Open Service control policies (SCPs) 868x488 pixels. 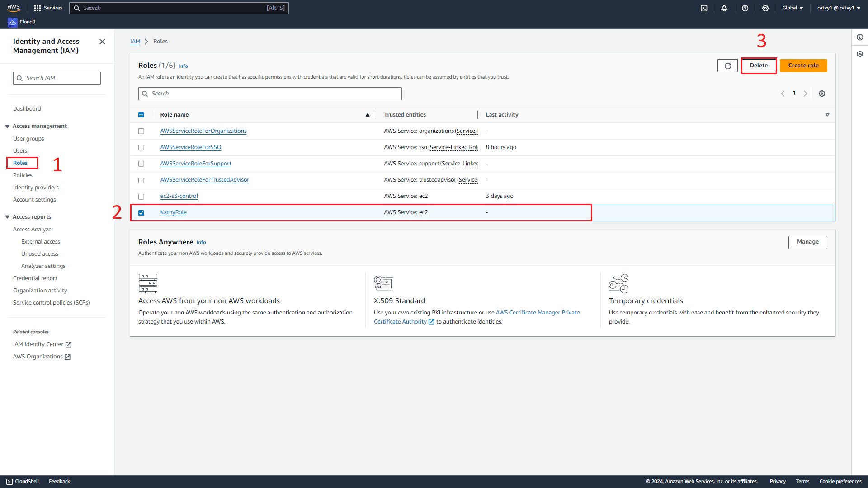click(x=52, y=303)
